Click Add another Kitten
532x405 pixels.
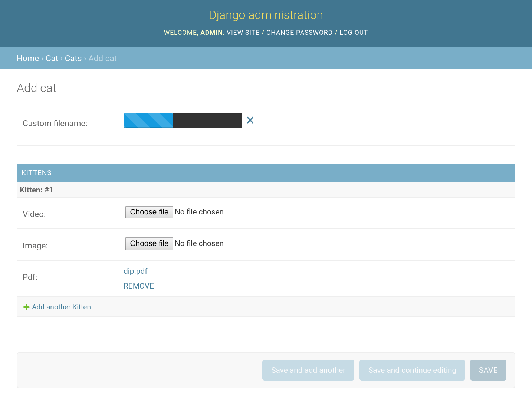(61, 307)
